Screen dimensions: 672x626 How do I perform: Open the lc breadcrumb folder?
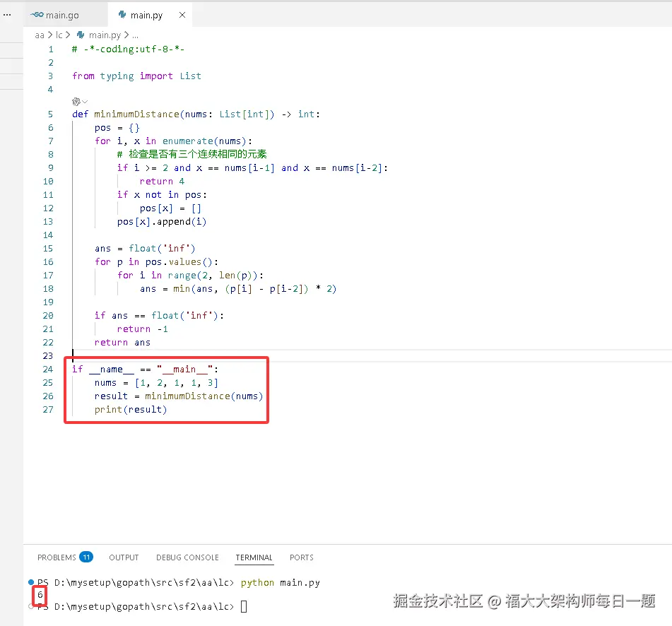pyautogui.click(x=59, y=35)
